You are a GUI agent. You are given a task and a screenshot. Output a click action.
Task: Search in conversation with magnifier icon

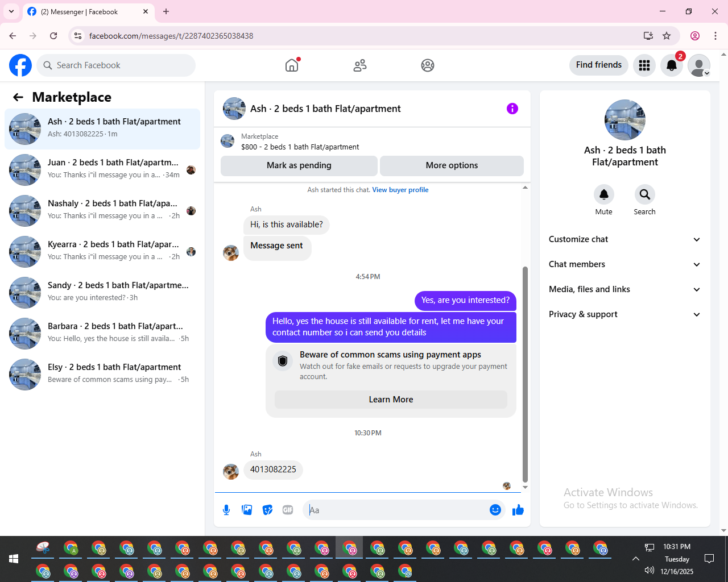click(645, 194)
